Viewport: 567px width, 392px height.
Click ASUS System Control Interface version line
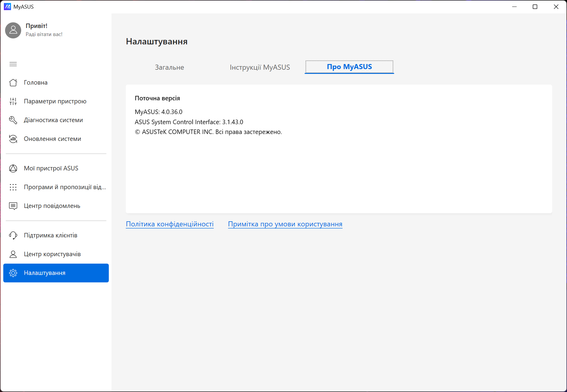point(189,122)
